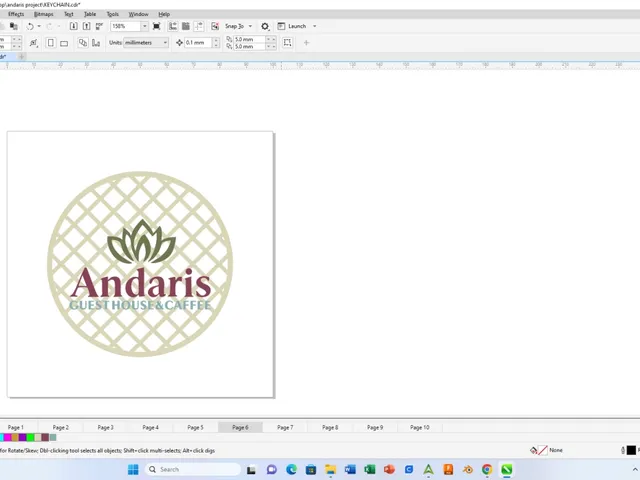Open the Snap To dropdown
640x480 pixels.
(x=238, y=26)
